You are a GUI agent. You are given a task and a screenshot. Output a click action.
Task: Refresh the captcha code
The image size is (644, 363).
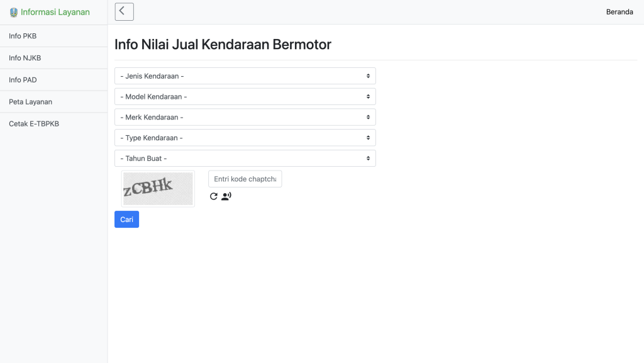[214, 196]
